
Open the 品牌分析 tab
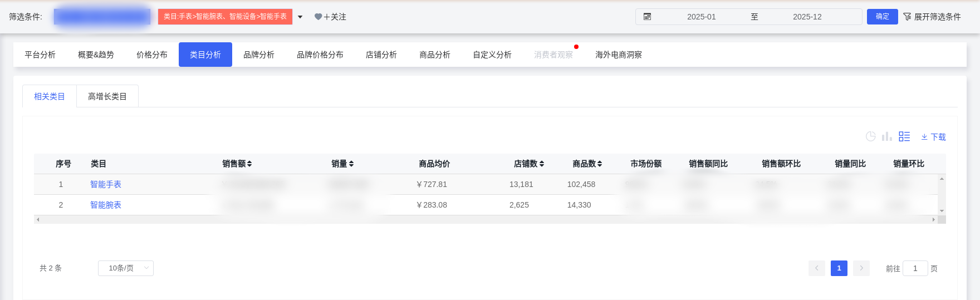coord(259,55)
